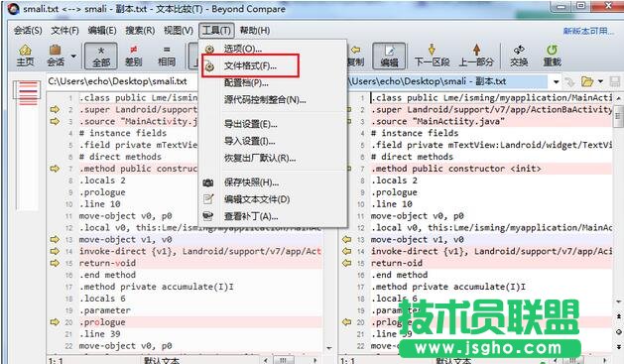Toggle the Edit (编辑) mode button

[389, 56]
